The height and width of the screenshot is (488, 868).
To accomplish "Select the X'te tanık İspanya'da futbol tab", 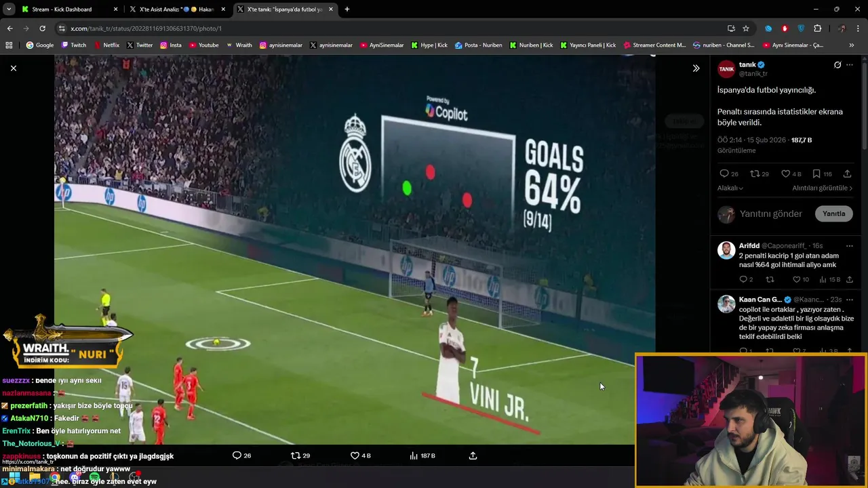I will [x=285, y=9].
